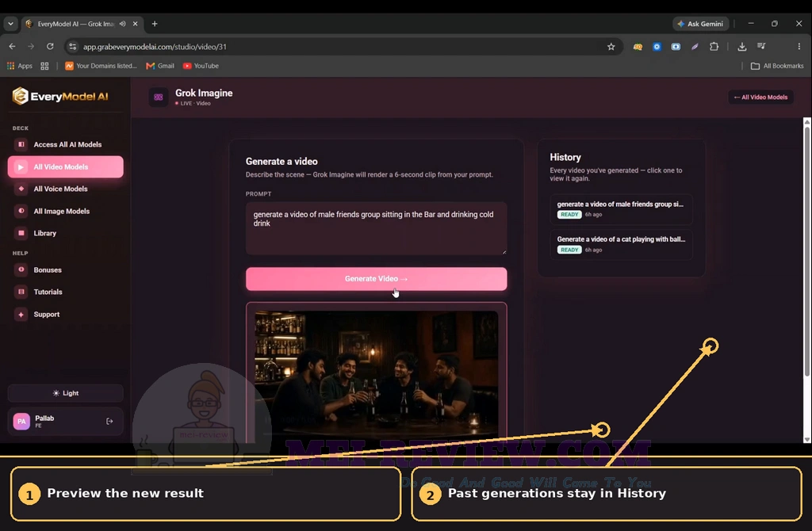
Task: Click the Ask Gemini button
Action: [701, 24]
